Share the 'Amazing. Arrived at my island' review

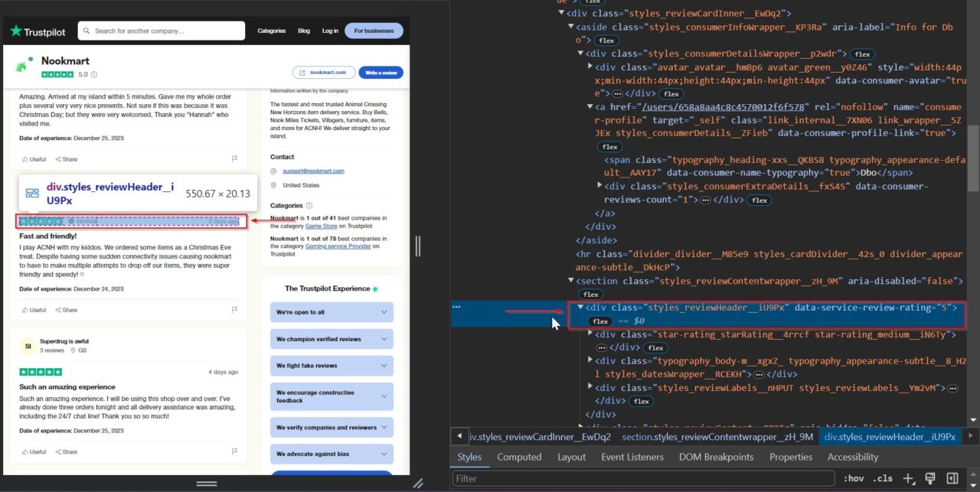click(67, 159)
